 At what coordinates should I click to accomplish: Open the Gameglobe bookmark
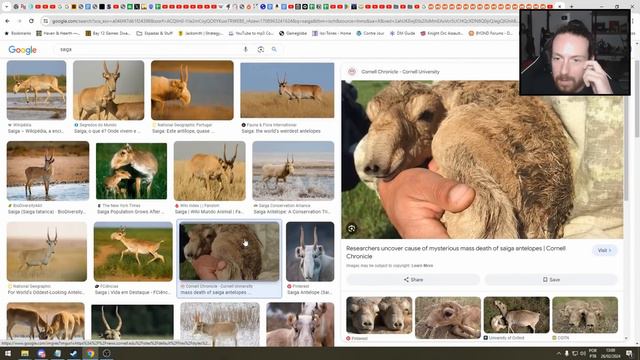click(x=293, y=33)
